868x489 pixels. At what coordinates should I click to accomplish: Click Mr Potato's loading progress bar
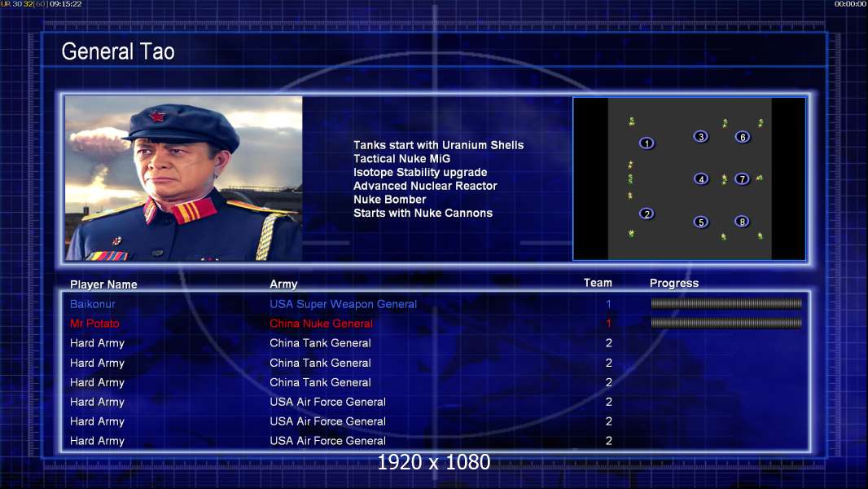[x=726, y=323]
